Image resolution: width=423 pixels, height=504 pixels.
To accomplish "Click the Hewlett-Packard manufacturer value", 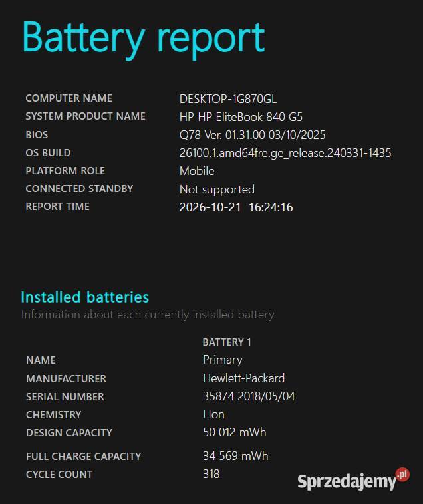I will [x=243, y=378].
